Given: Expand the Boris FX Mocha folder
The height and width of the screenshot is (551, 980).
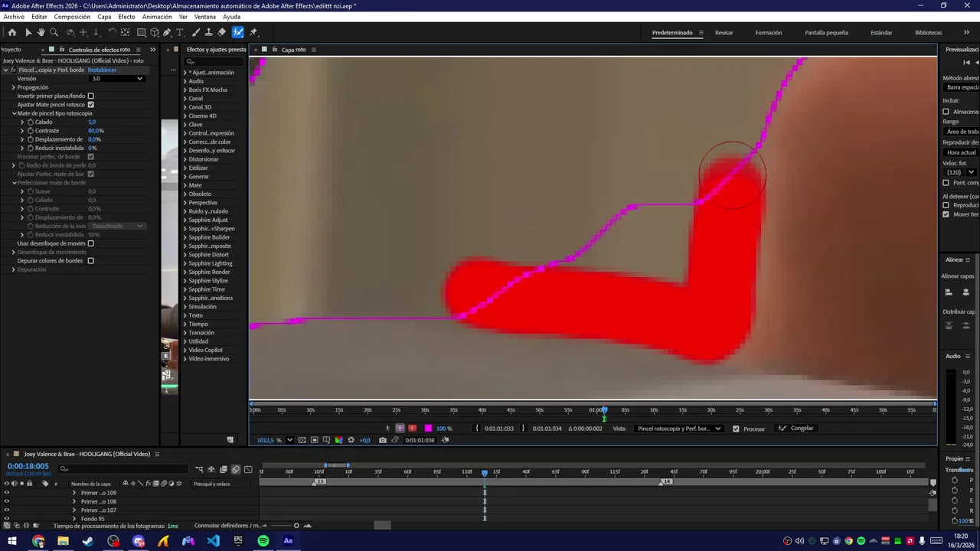Looking at the screenshot, I should [185, 90].
